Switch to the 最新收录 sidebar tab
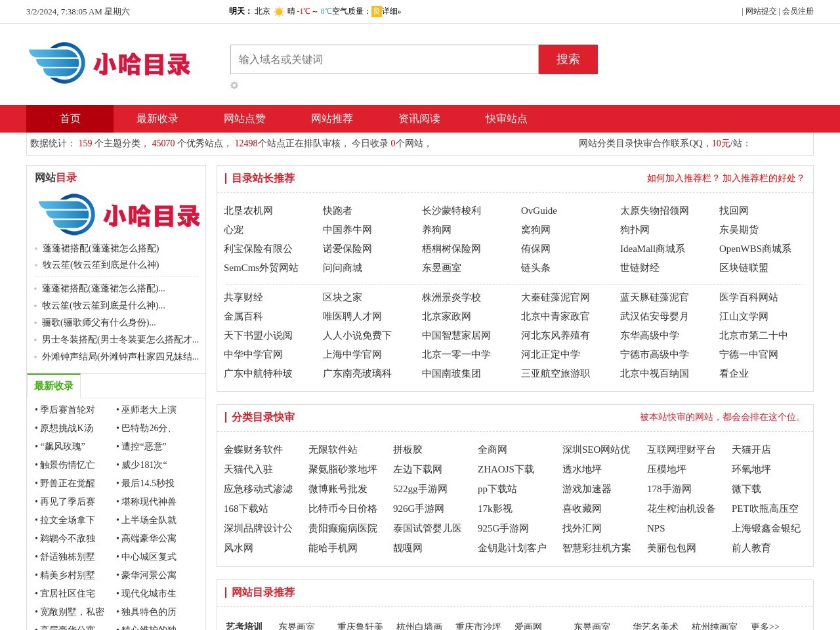 [x=54, y=386]
